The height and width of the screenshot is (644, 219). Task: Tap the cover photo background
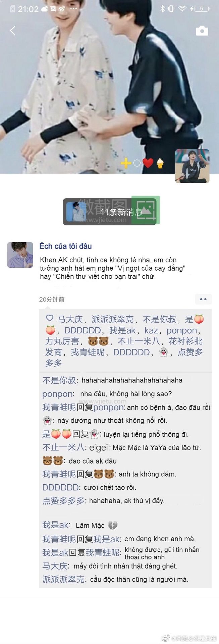pos(109,87)
